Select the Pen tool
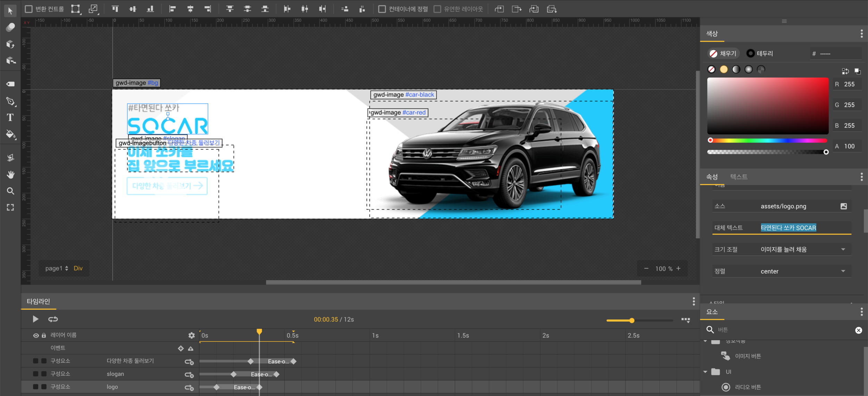 [10, 101]
